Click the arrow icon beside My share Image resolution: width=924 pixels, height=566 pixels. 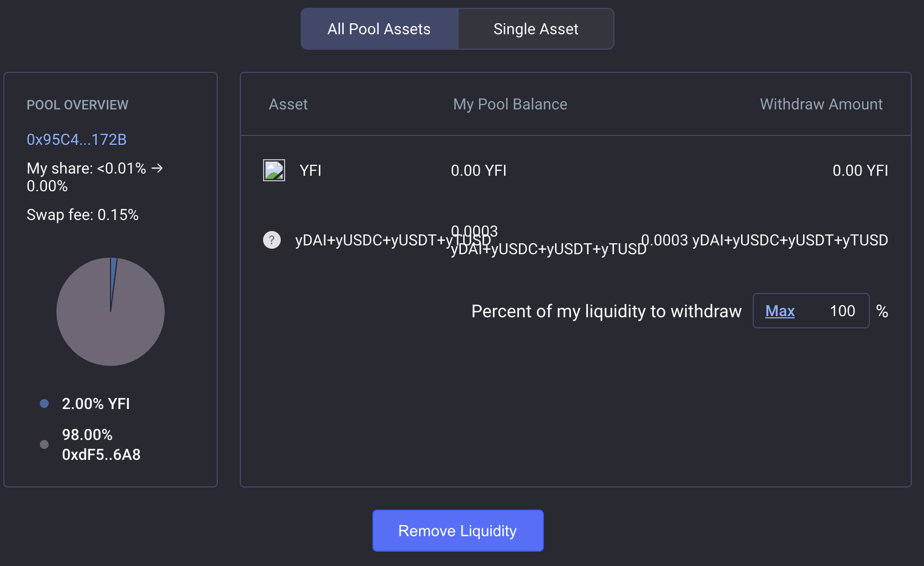pos(158,168)
